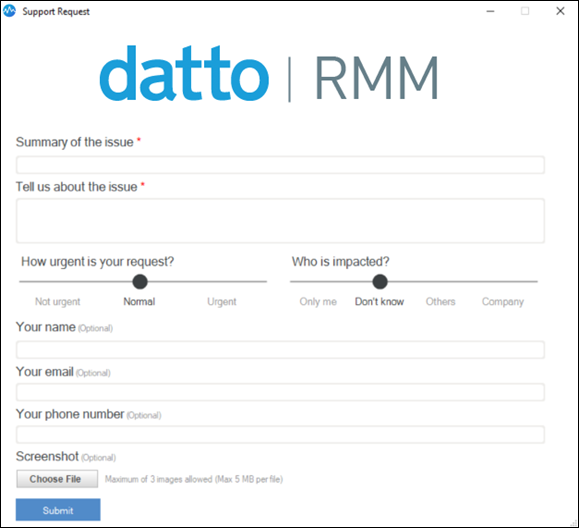
Task: Focus the Your name input field
Action: [x=280, y=350]
